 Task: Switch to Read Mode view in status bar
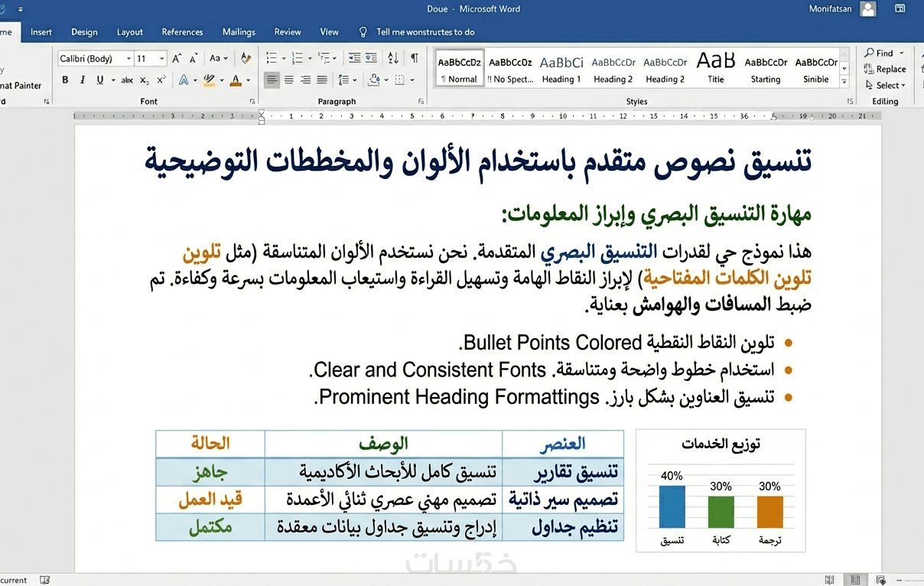click(830, 580)
